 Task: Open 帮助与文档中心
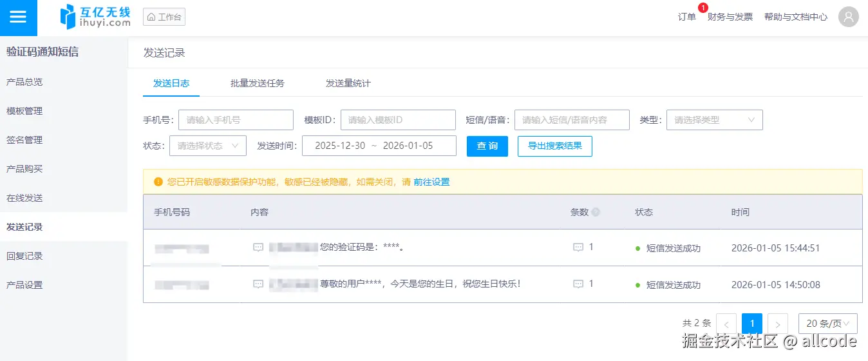(796, 17)
